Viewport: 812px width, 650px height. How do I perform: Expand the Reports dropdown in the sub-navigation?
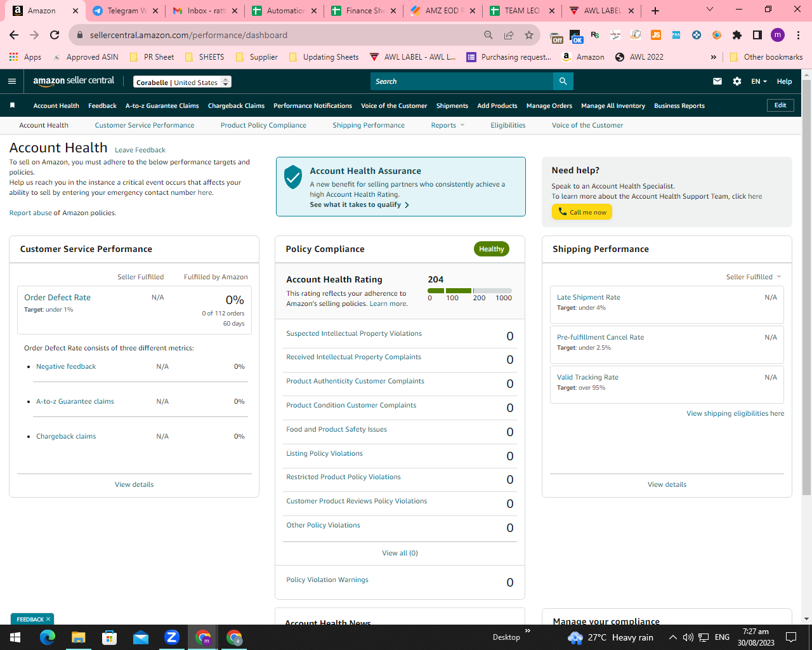(x=448, y=125)
